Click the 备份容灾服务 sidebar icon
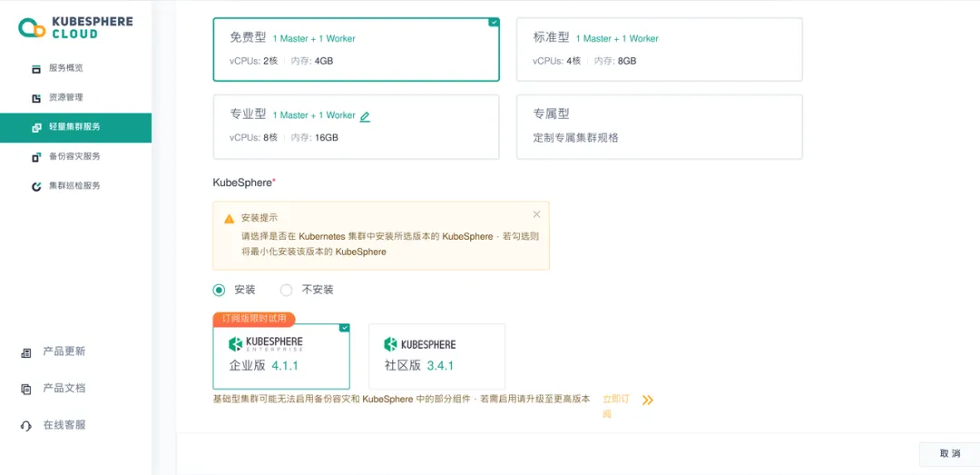This screenshot has width=980, height=475. click(x=36, y=156)
